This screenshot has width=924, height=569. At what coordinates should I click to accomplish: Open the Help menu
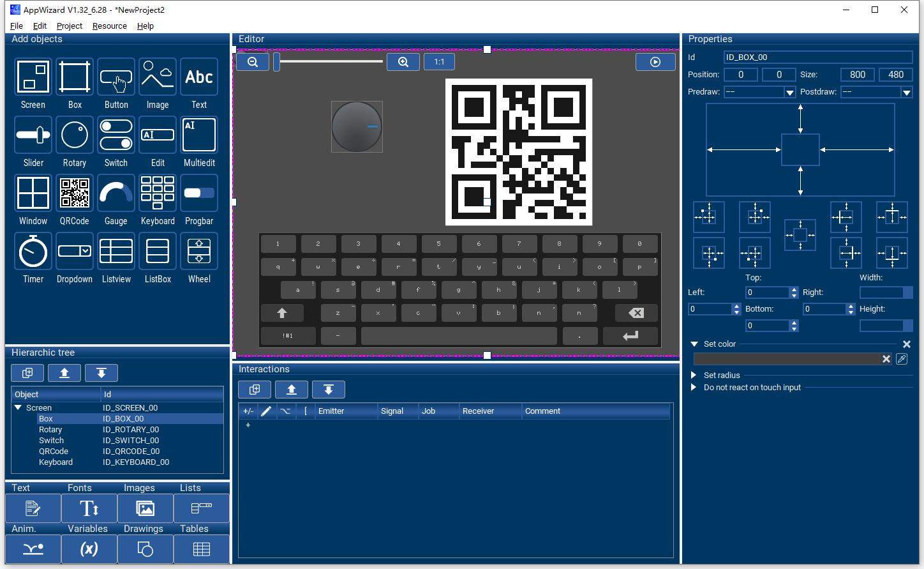coord(145,26)
